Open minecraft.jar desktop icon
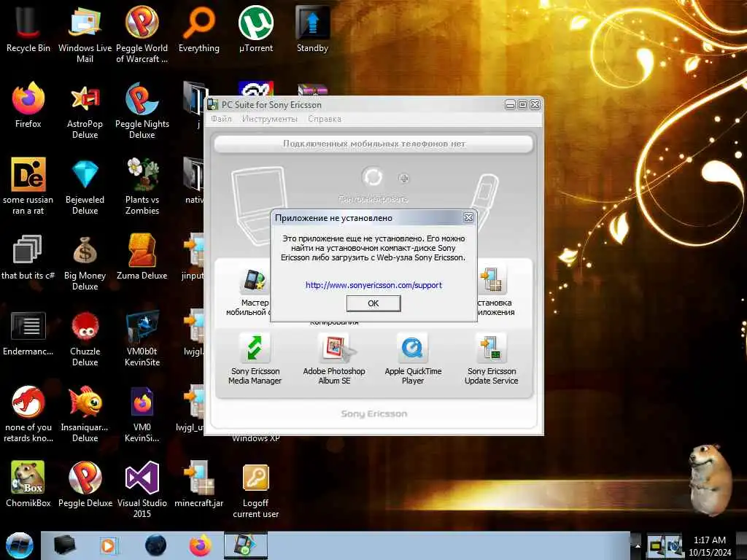The height and width of the screenshot is (560, 747). [x=198, y=477]
